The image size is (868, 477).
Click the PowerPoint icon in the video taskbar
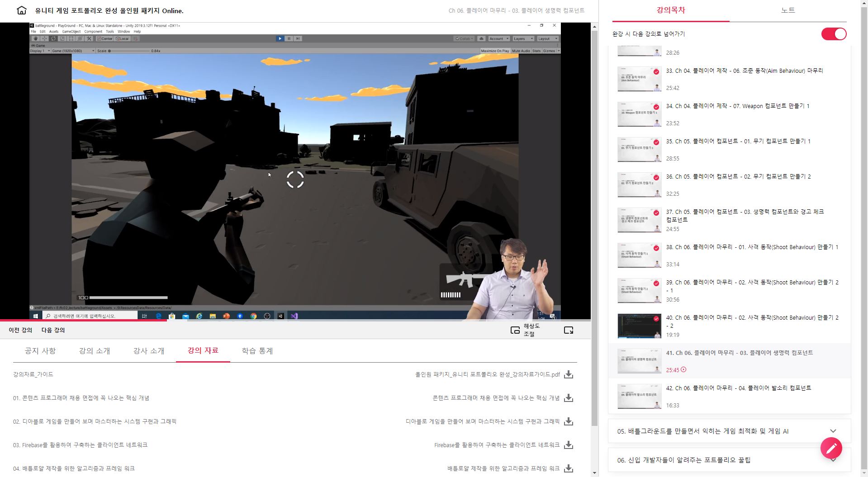coord(226,316)
